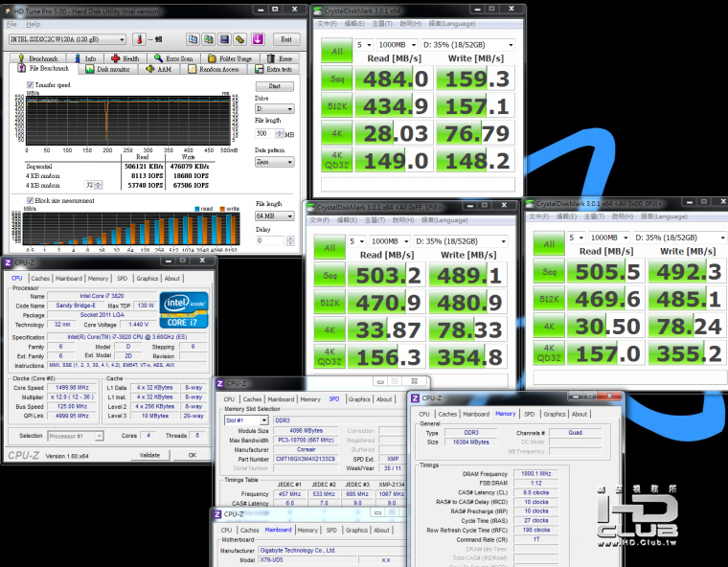Click the Validate button in CPU-Z
728x567 pixels.
(149, 455)
